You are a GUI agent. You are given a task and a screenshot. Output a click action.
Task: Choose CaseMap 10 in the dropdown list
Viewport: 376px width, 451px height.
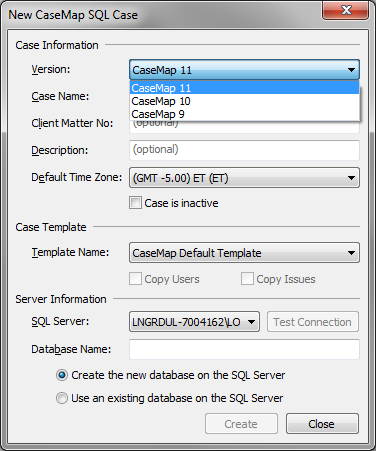[x=244, y=101]
